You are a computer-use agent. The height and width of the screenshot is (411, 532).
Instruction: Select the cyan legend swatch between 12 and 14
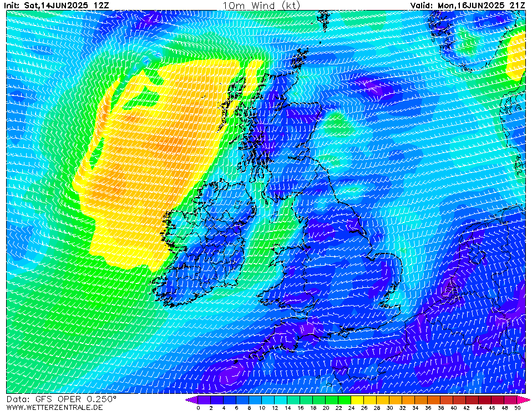[x=281, y=399]
